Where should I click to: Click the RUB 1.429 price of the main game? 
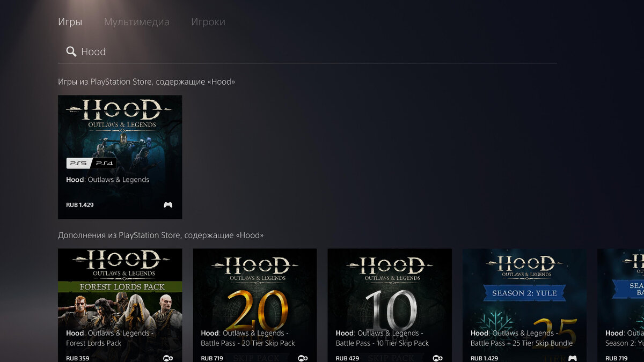pyautogui.click(x=80, y=205)
